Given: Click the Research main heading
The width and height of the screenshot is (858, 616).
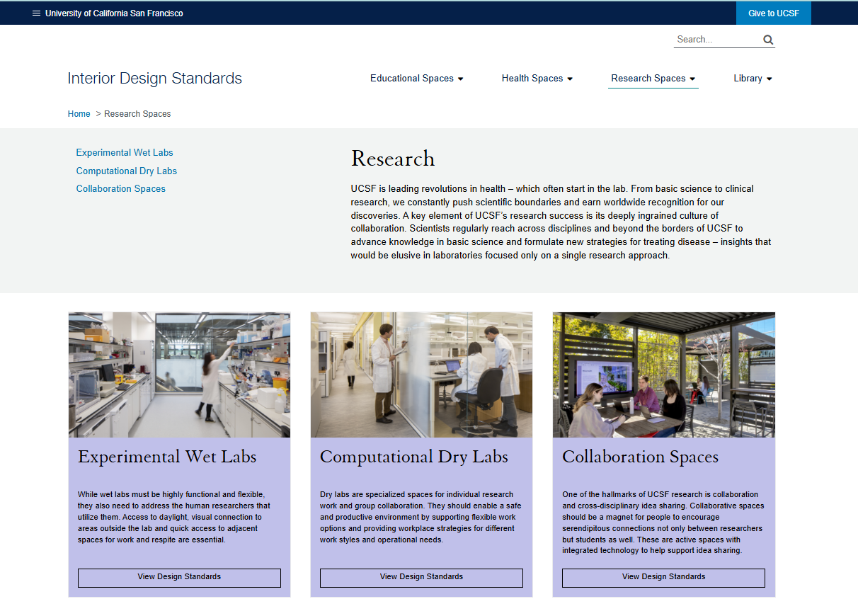Looking at the screenshot, I should [x=393, y=159].
